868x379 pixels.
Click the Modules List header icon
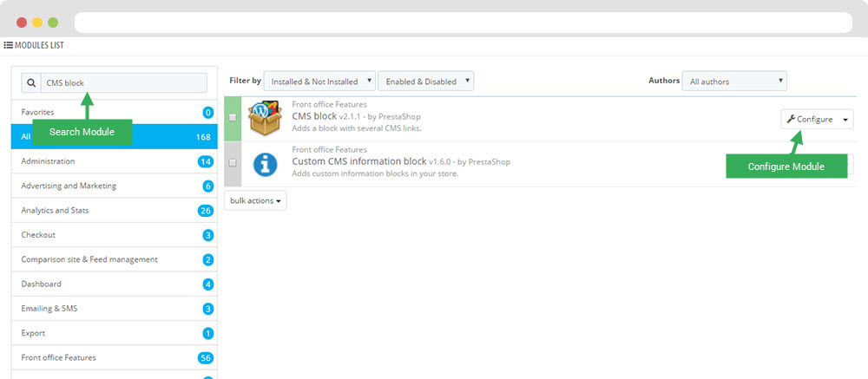(8, 45)
